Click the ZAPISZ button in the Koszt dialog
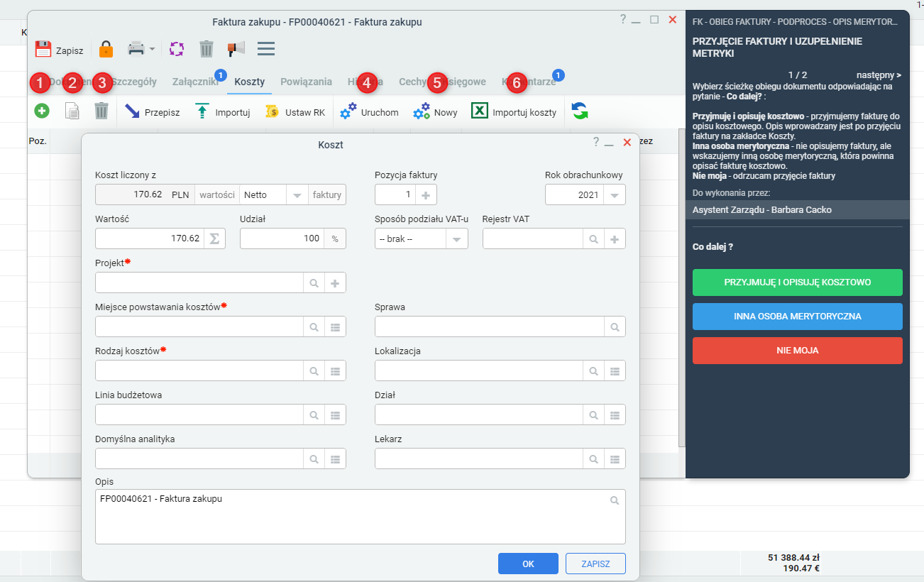 coord(595,564)
